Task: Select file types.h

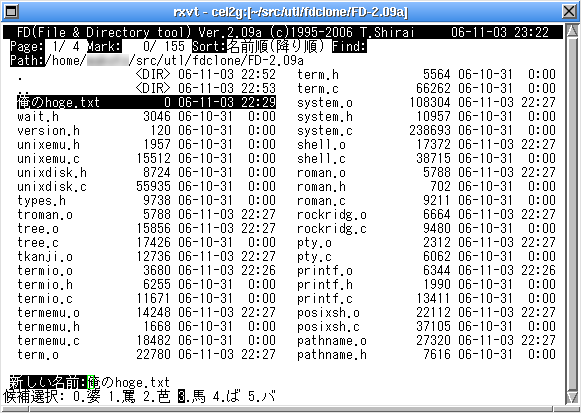Action: (x=41, y=201)
